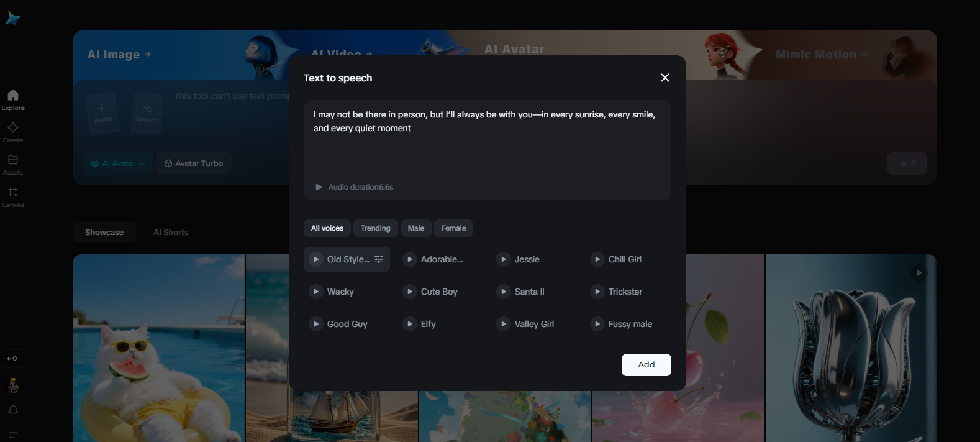Choose the Good Guy voice name

click(x=347, y=324)
